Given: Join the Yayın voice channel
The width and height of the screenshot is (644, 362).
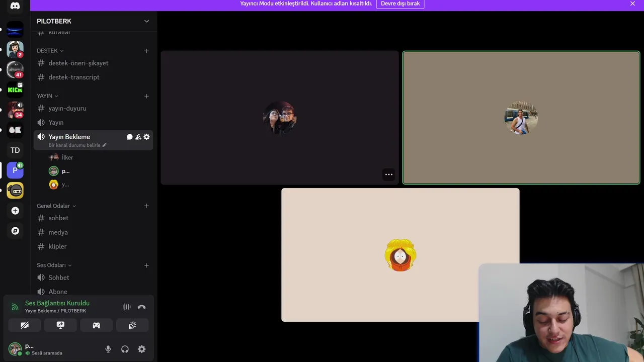Looking at the screenshot, I should point(94,122).
